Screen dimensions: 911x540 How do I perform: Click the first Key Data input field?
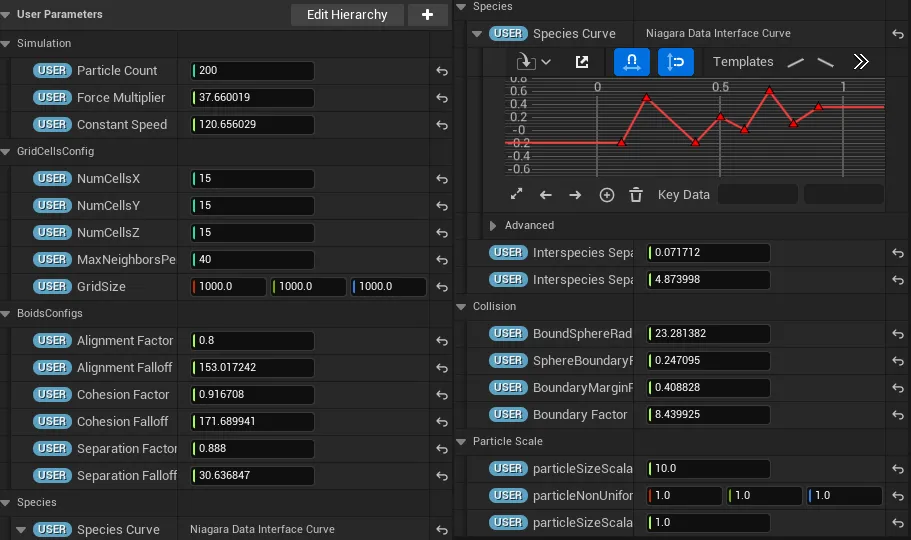(x=758, y=194)
